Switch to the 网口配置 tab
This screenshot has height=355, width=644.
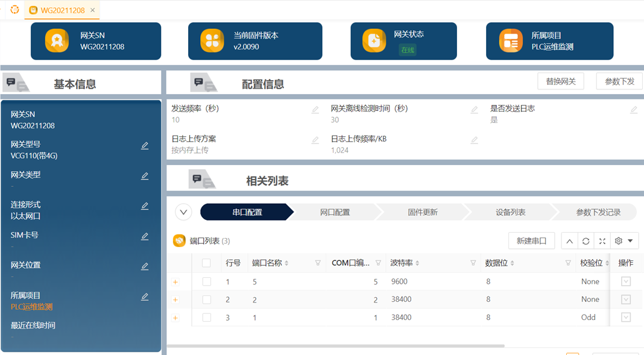click(x=335, y=212)
